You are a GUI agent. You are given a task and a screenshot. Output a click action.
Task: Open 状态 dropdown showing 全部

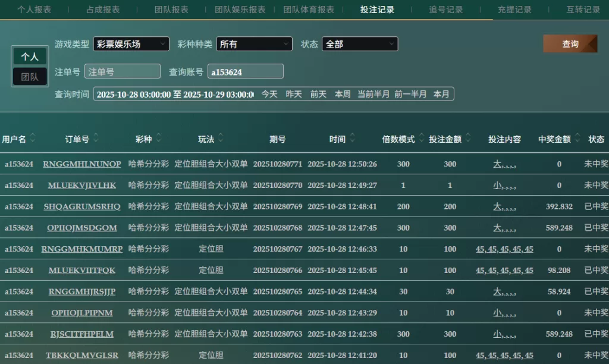(x=360, y=44)
